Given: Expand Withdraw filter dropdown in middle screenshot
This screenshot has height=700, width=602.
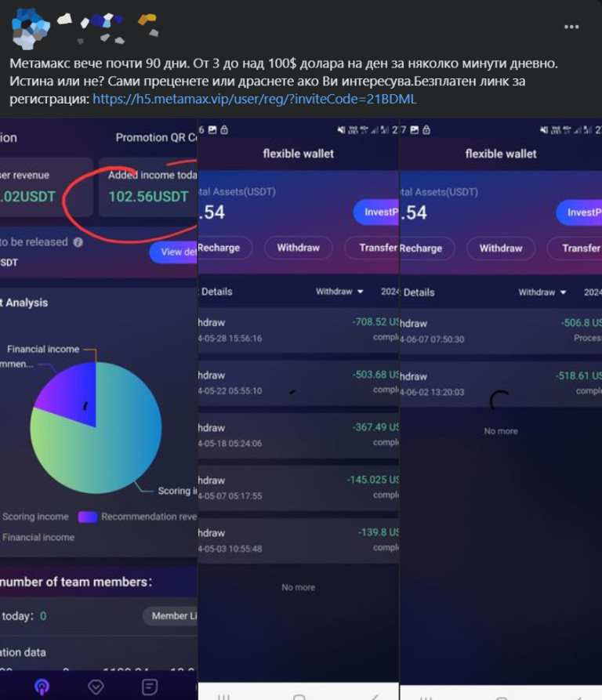Looking at the screenshot, I should [340, 292].
